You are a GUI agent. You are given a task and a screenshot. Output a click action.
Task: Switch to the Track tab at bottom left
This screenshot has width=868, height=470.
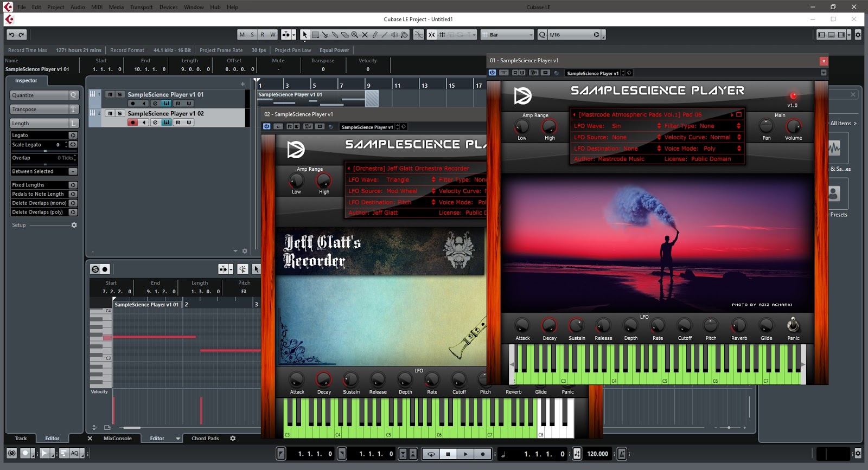[21, 439]
